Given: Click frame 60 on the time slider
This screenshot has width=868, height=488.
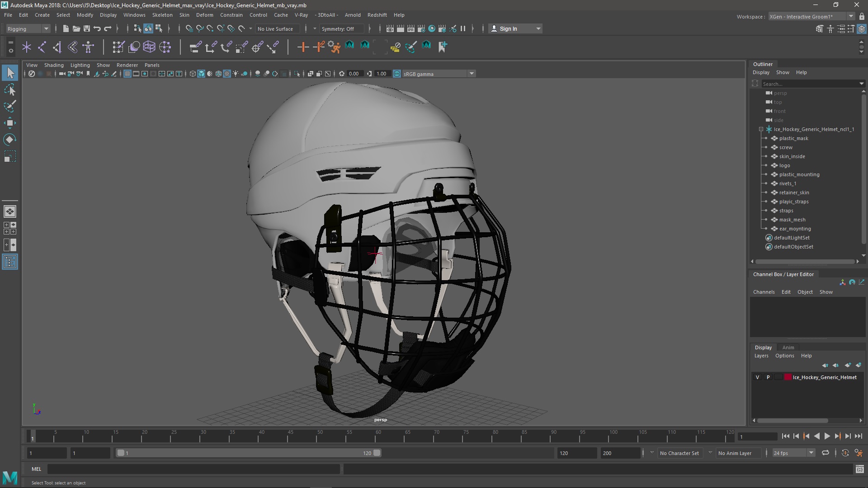Looking at the screenshot, I should tap(378, 436).
